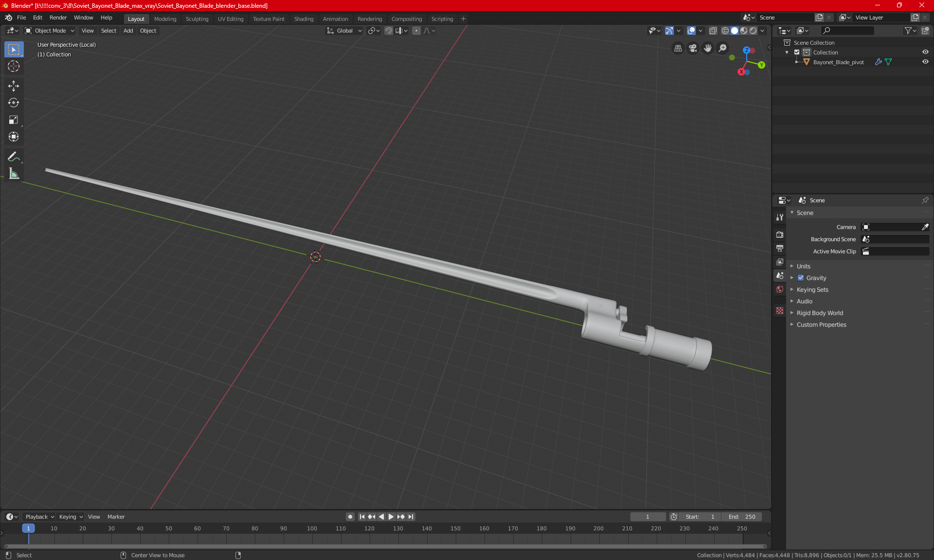Open the File menu

(x=21, y=17)
